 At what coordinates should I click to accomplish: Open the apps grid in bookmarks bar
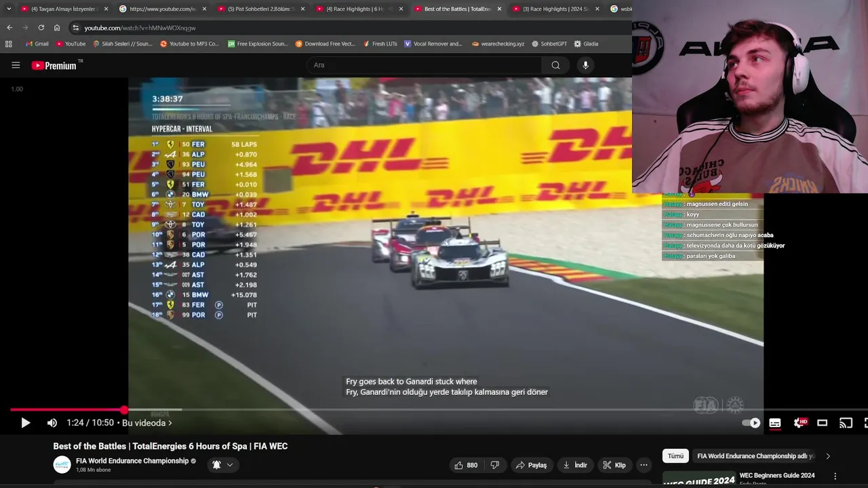(9, 43)
